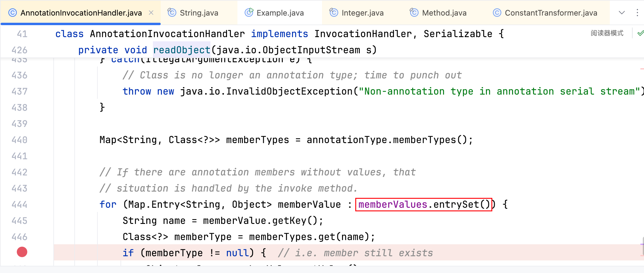Screen dimensions: 644x273
Task: Open the editor tabs more options menu
Action: 637,13
